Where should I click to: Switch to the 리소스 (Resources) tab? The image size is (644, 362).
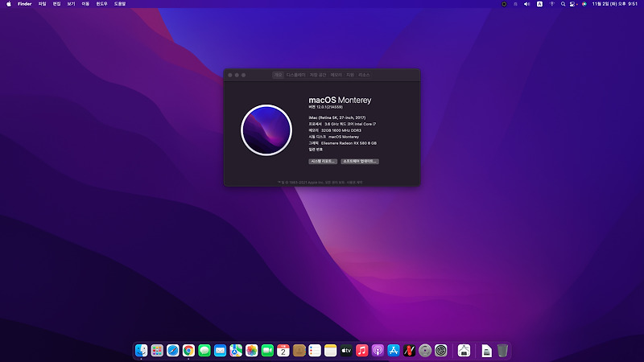[364, 75]
